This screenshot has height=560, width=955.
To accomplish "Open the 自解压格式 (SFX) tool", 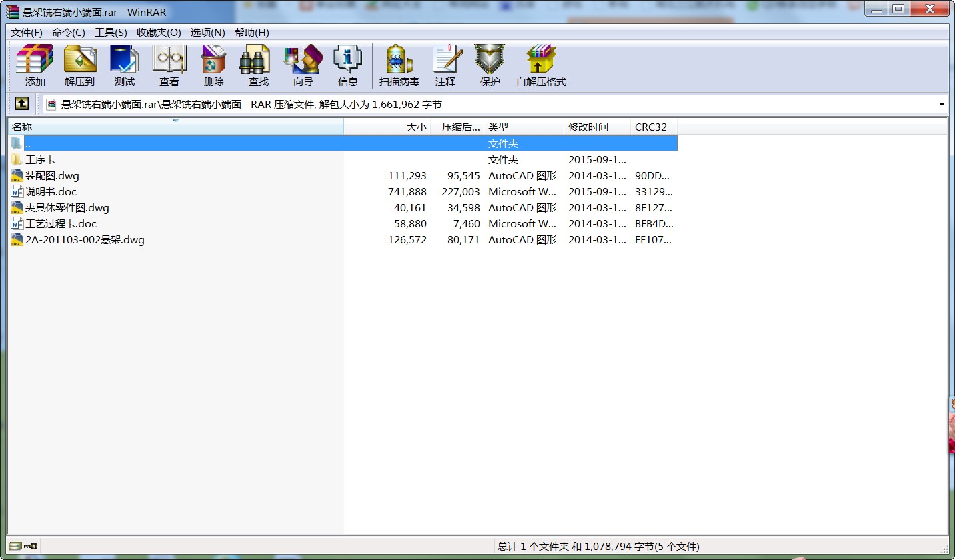I will [541, 65].
